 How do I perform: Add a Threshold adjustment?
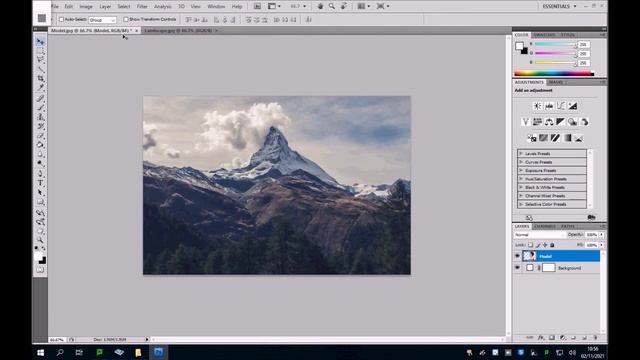click(555, 138)
